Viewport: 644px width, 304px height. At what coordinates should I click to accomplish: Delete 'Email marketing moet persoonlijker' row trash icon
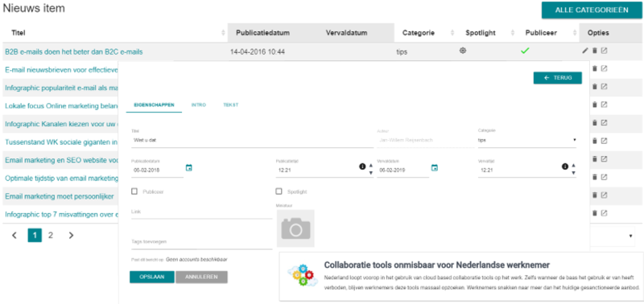click(x=594, y=195)
